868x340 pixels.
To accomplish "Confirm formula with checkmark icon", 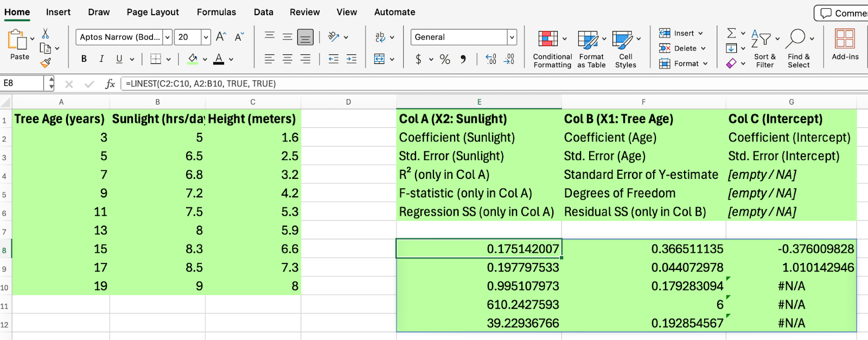I will [89, 84].
